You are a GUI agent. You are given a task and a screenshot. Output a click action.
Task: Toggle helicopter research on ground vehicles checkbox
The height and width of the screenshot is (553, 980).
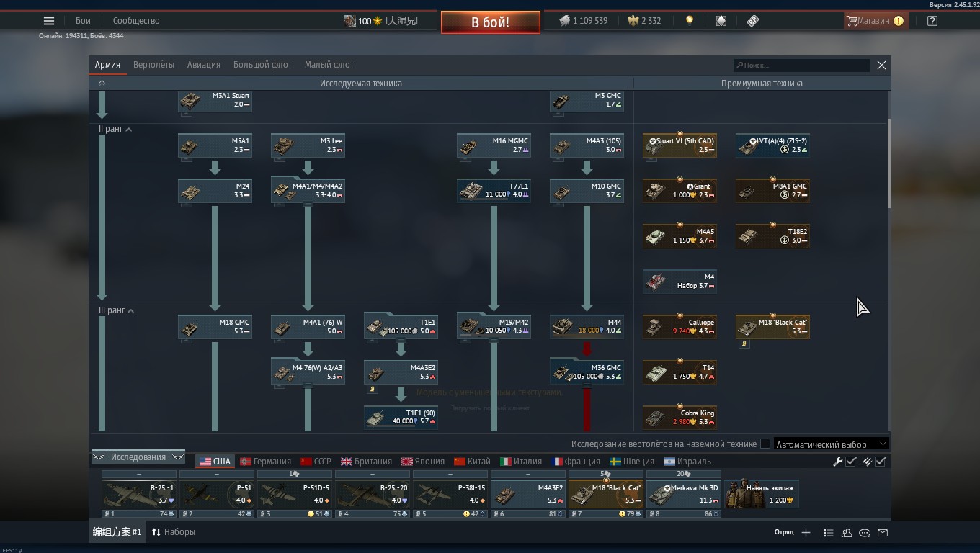tap(765, 444)
